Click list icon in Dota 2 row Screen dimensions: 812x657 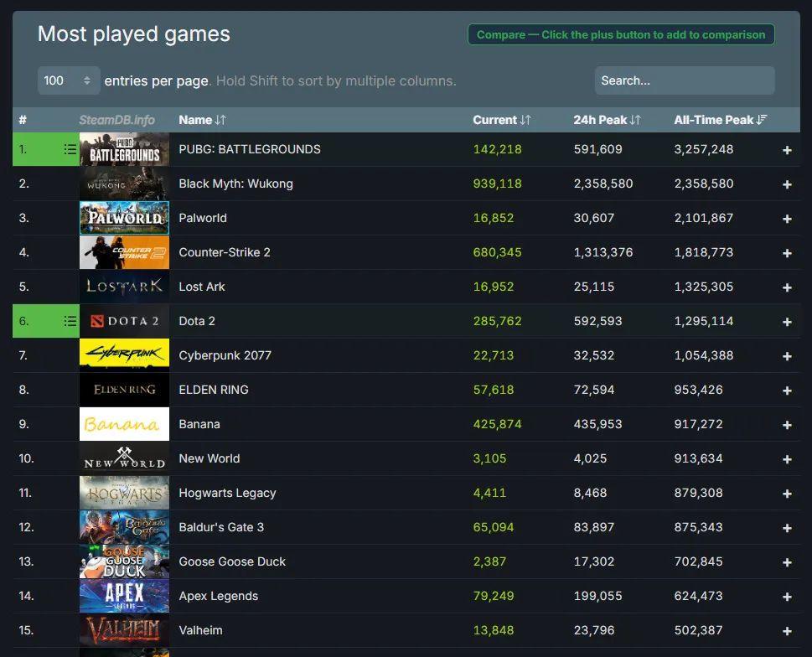(x=70, y=321)
